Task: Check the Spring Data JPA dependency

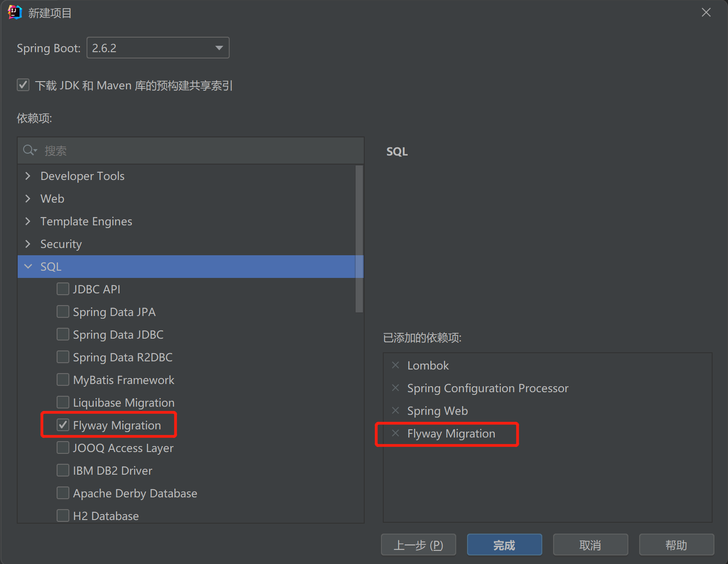Action: point(63,311)
